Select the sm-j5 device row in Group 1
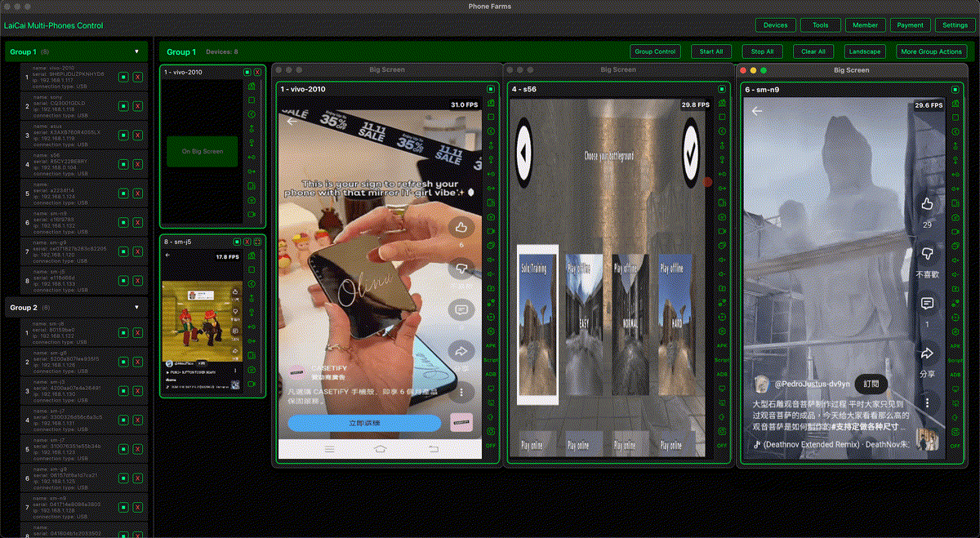980x538 pixels. click(83, 281)
